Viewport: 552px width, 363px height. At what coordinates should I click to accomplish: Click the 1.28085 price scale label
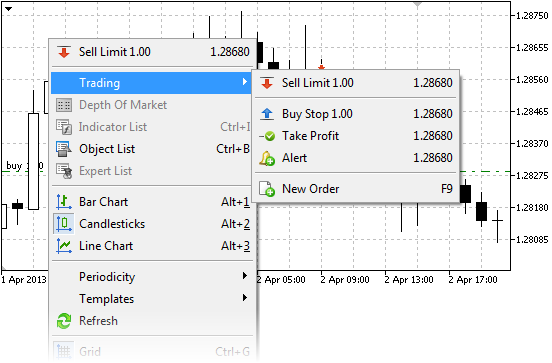pyautogui.click(x=532, y=239)
